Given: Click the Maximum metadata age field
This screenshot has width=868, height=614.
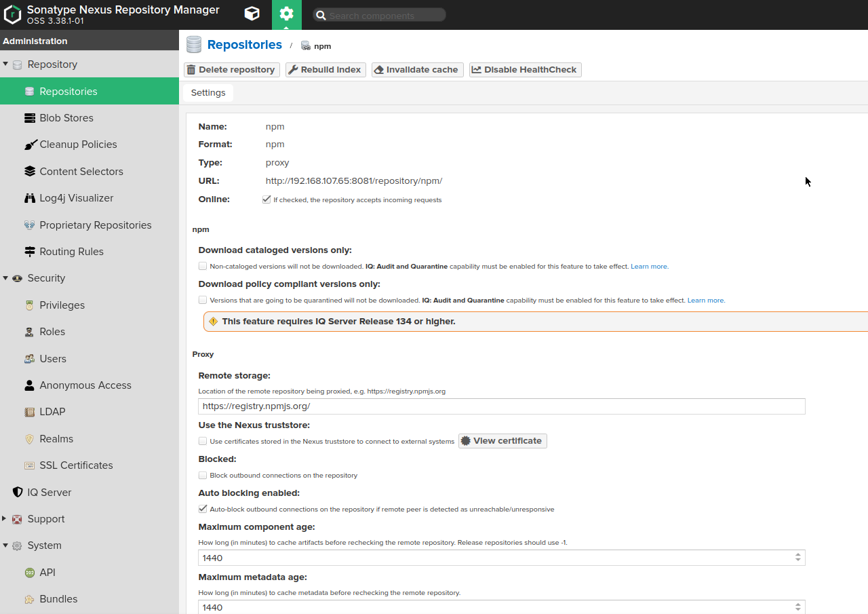Looking at the screenshot, I should pos(502,607).
